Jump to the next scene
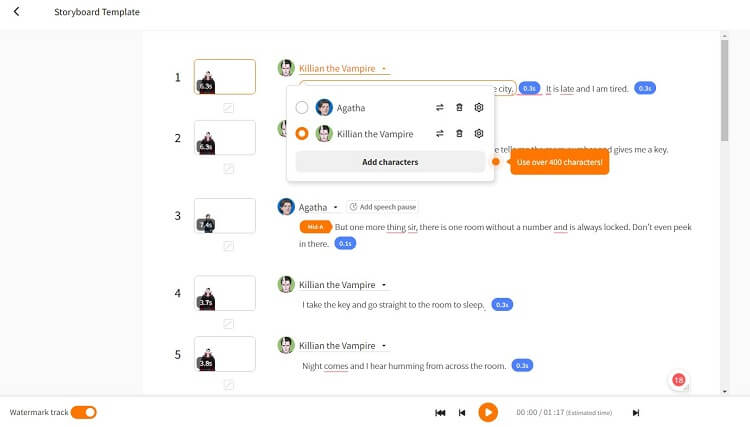The height and width of the screenshot is (427, 750). click(636, 413)
